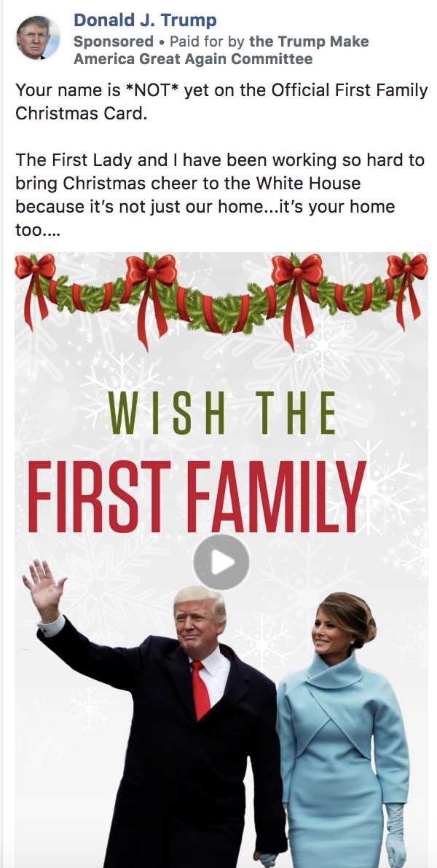Open the Trump Make America Great Again Committee link
437x868 pixels.
click(x=221, y=50)
